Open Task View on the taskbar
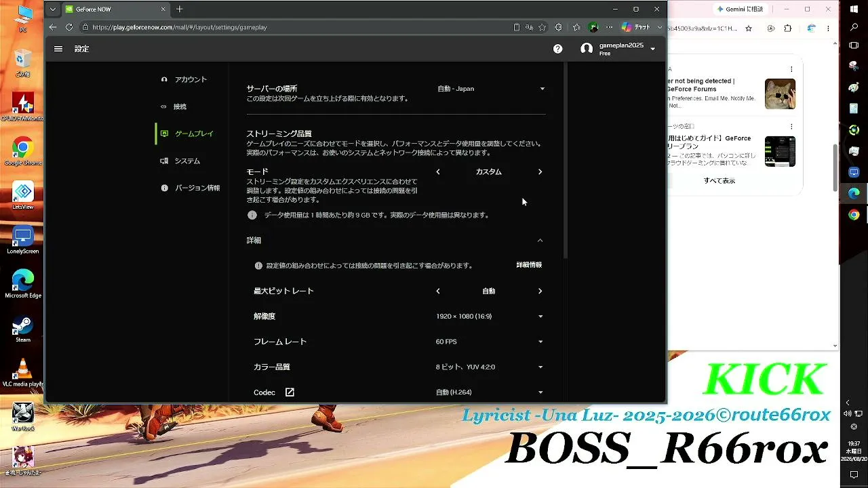 tap(854, 45)
